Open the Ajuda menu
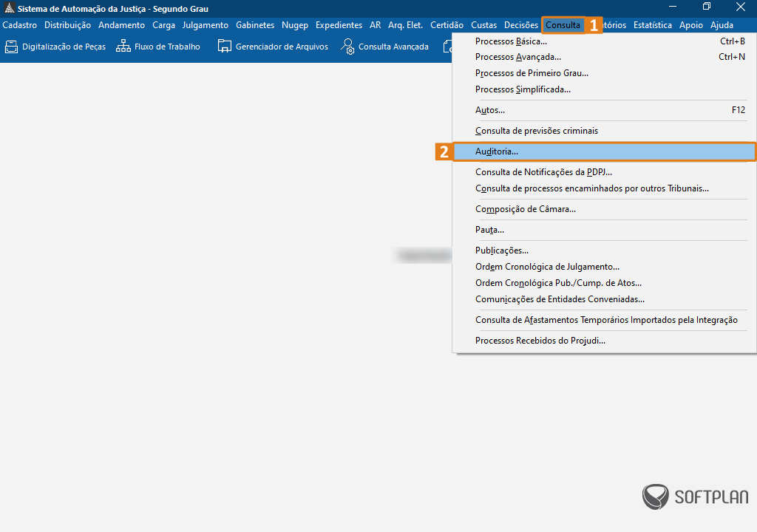Viewport: 757px width, 532px height. pyautogui.click(x=722, y=25)
